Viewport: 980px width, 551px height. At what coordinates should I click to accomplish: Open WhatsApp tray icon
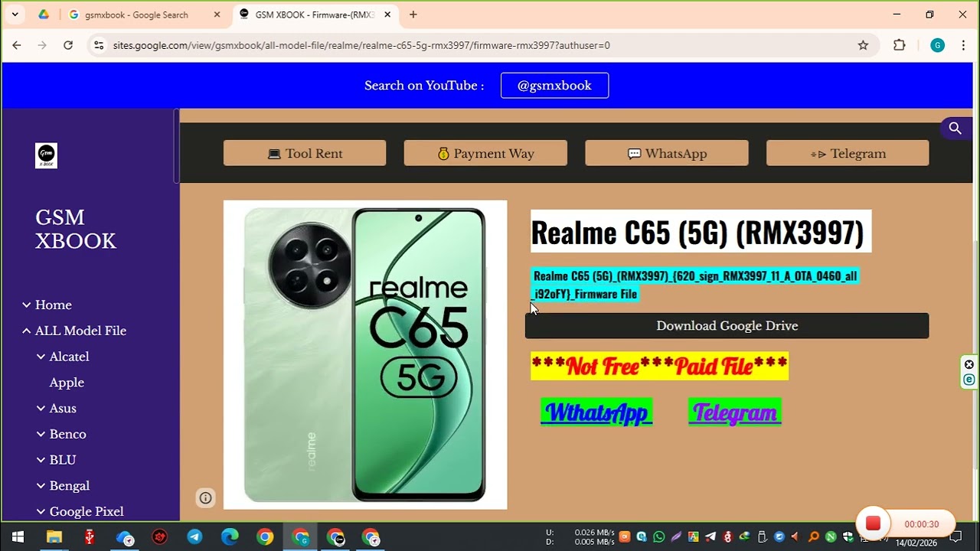[x=658, y=537]
